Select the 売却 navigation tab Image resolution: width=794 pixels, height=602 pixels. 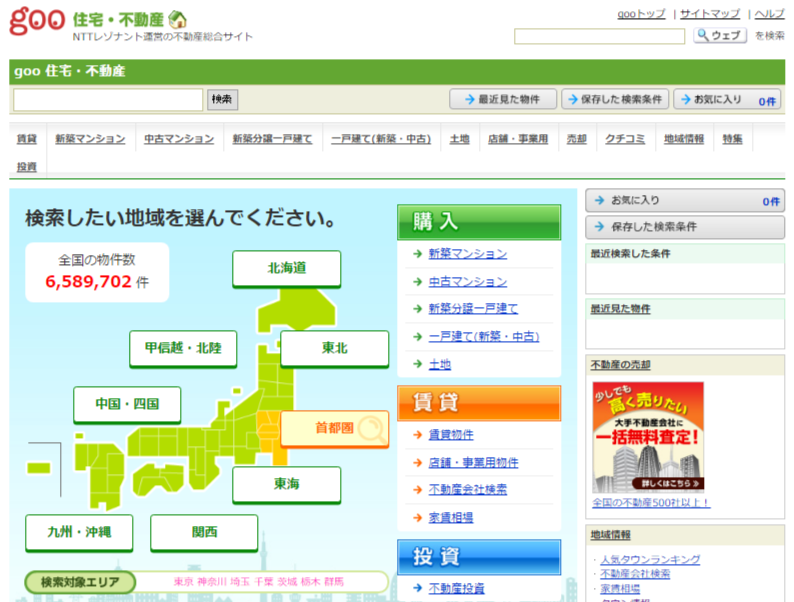coord(576,139)
